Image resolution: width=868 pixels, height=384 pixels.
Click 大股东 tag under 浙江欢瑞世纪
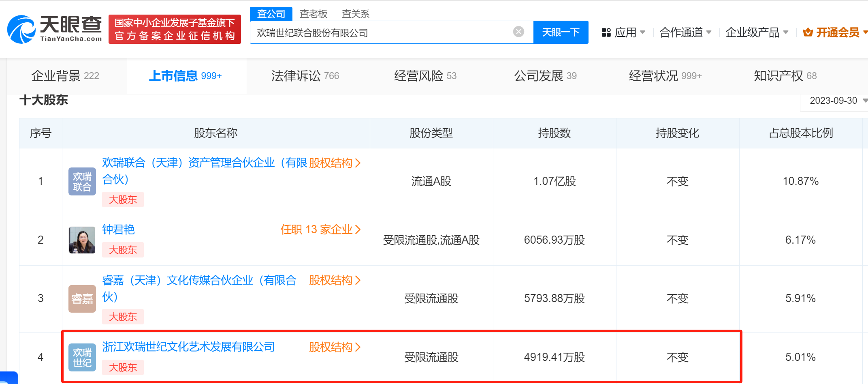click(x=123, y=367)
